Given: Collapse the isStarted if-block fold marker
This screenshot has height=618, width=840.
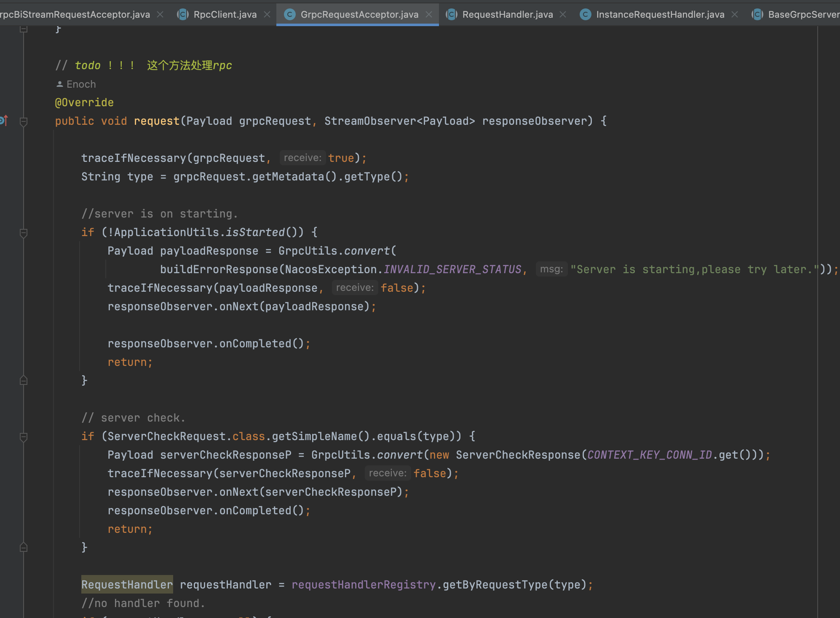Looking at the screenshot, I should [24, 233].
